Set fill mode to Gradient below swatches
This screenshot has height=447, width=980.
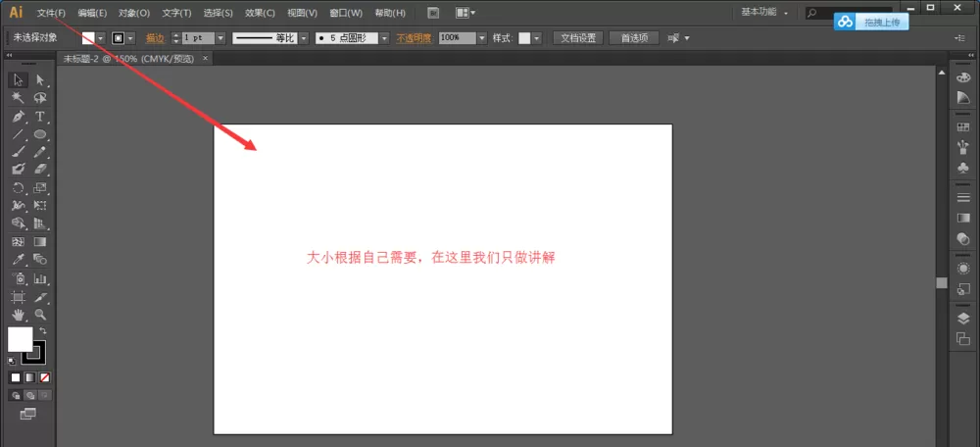pyautogui.click(x=30, y=377)
